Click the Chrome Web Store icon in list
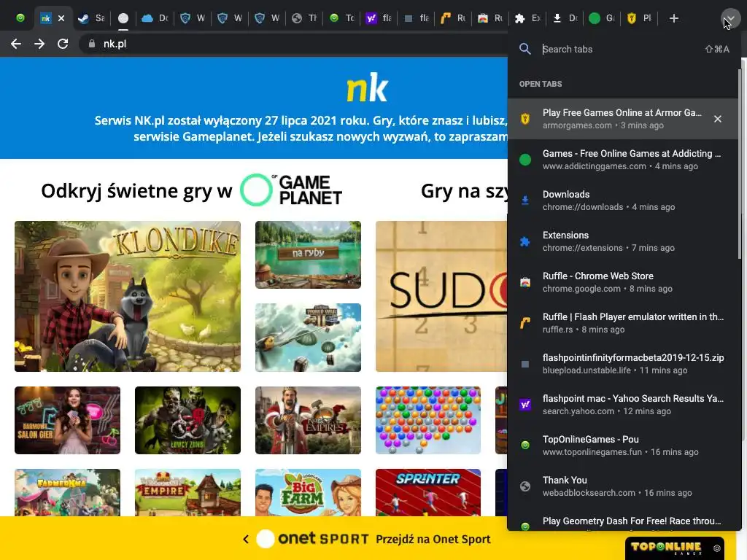 point(525,282)
